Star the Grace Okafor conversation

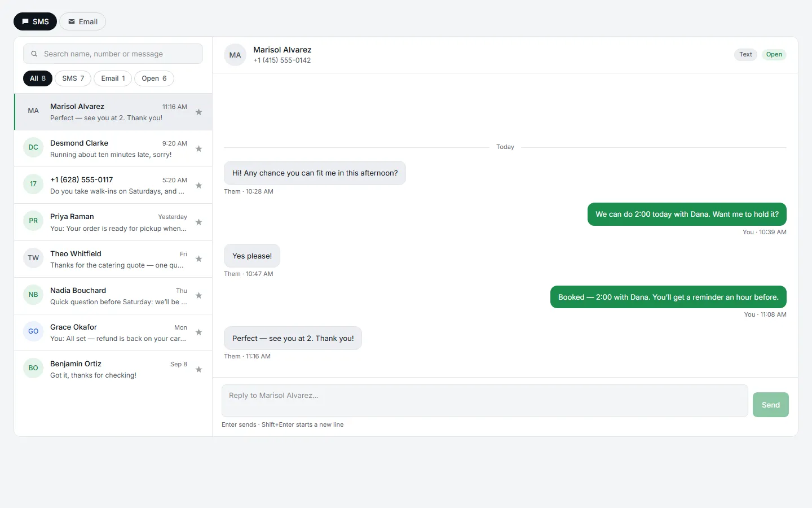198,332
